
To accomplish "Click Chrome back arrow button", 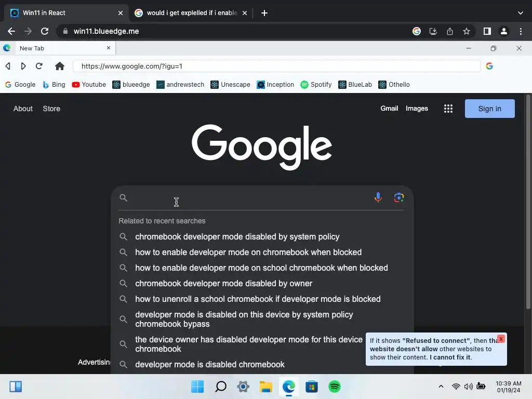I will pos(11,31).
